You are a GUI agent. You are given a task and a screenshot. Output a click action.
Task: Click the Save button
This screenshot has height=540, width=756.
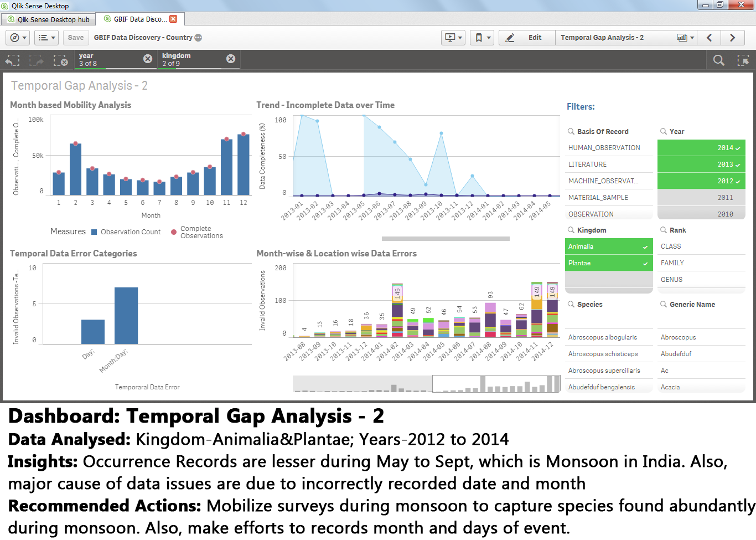pyautogui.click(x=76, y=38)
